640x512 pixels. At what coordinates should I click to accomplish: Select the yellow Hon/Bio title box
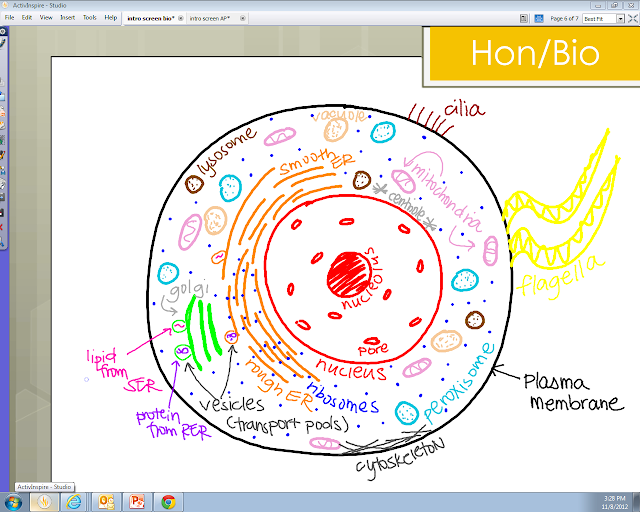(x=535, y=53)
